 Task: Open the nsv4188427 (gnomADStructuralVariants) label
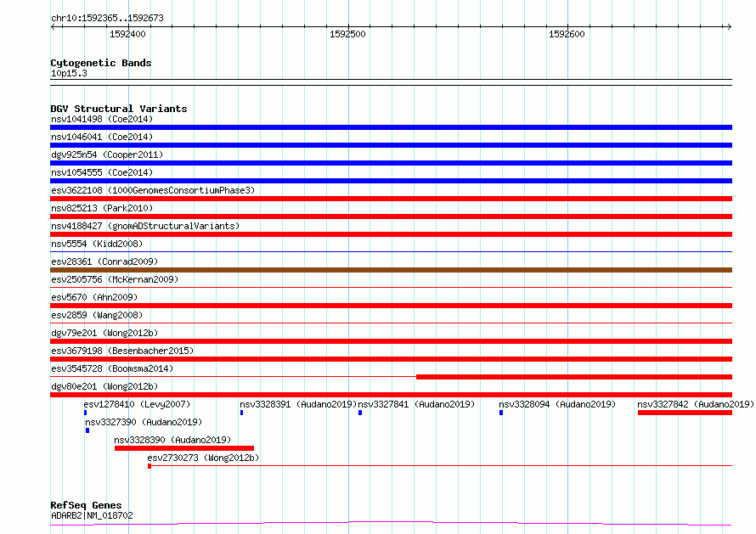tap(145, 226)
